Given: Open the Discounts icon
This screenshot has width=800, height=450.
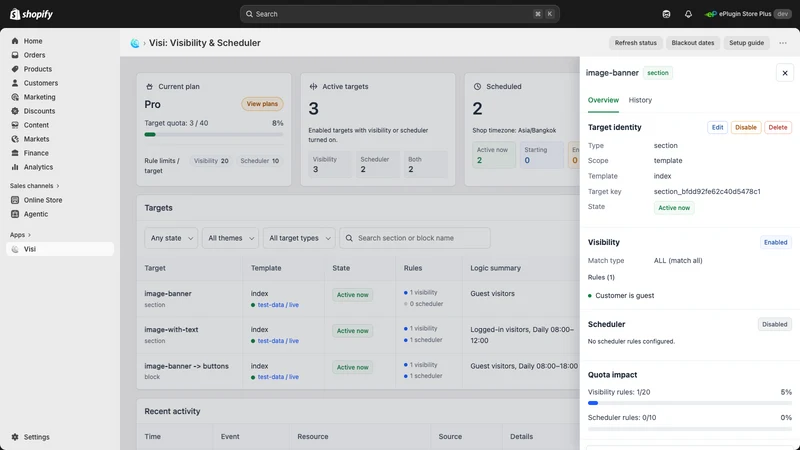Looking at the screenshot, I should point(15,111).
